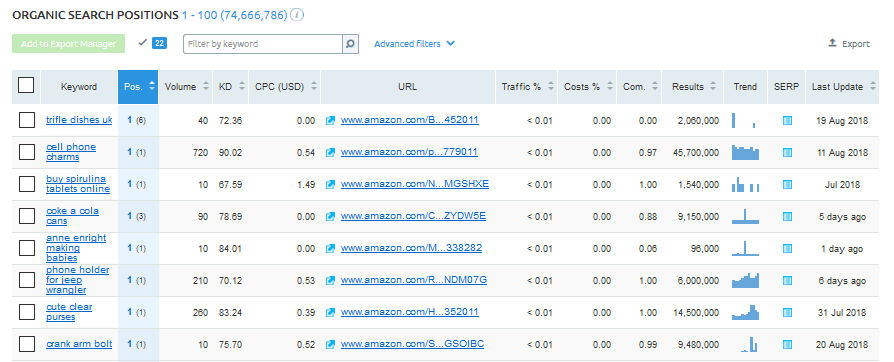Click external link icon for crank arm bolt URL

(x=330, y=344)
